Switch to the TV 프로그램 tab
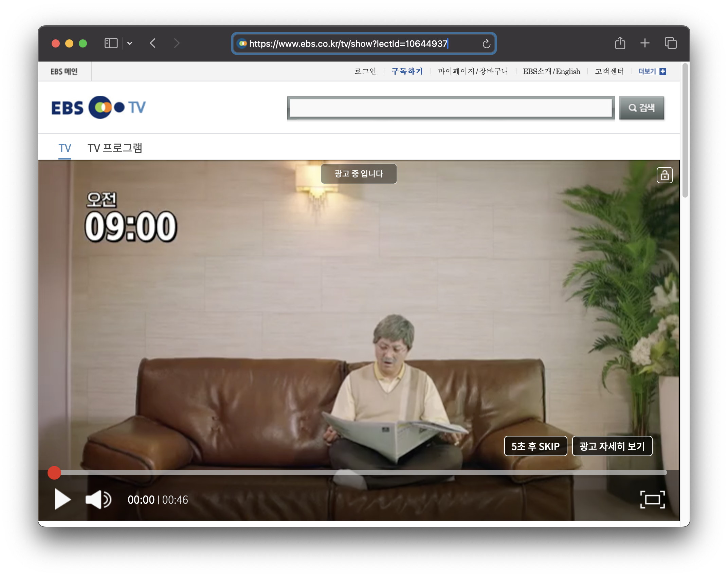728x577 pixels. click(x=115, y=148)
